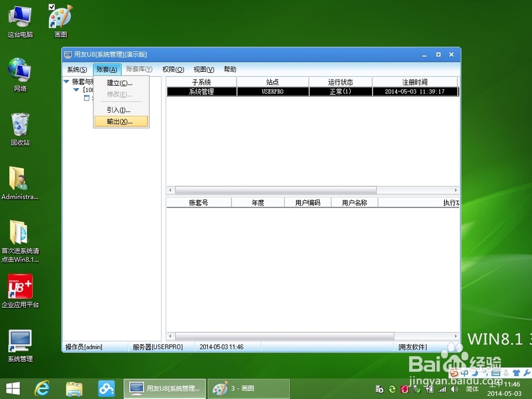Click the 用友U8 window title bar icon
This screenshot has width=532, height=399.
click(68, 55)
